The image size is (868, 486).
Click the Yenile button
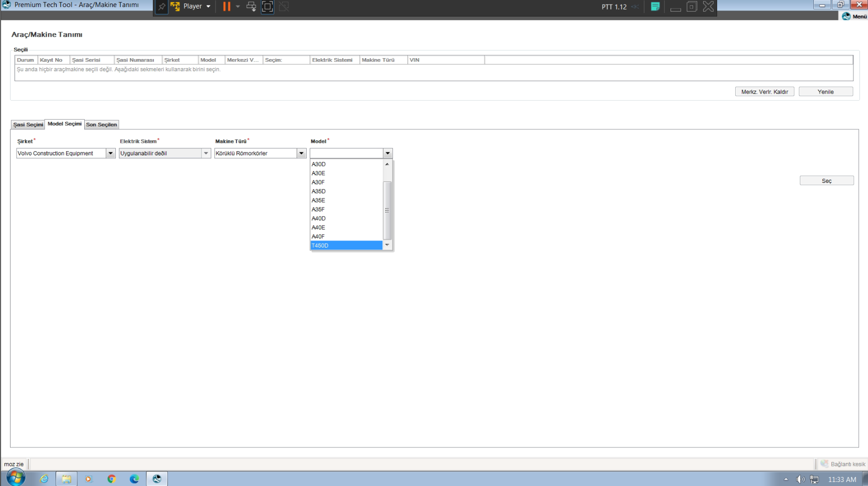(x=825, y=92)
